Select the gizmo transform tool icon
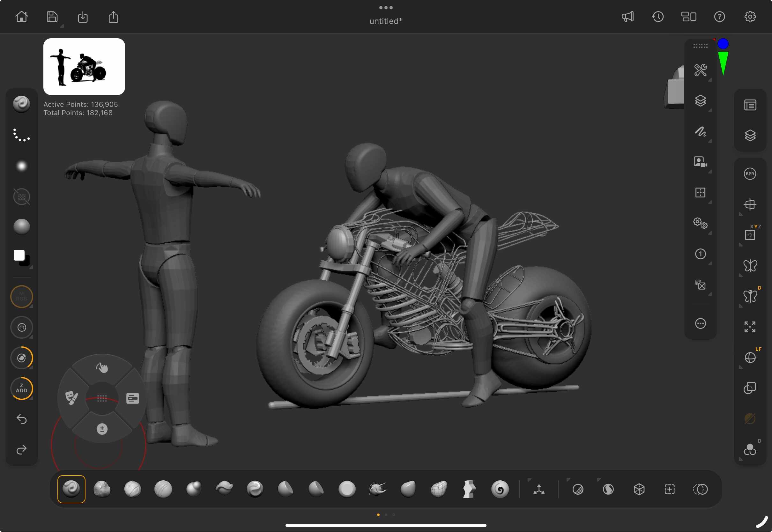The width and height of the screenshot is (772, 532). 539,489
